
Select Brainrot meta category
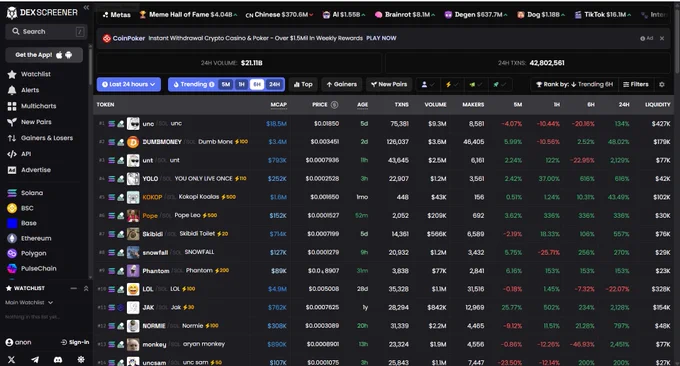click(x=405, y=15)
